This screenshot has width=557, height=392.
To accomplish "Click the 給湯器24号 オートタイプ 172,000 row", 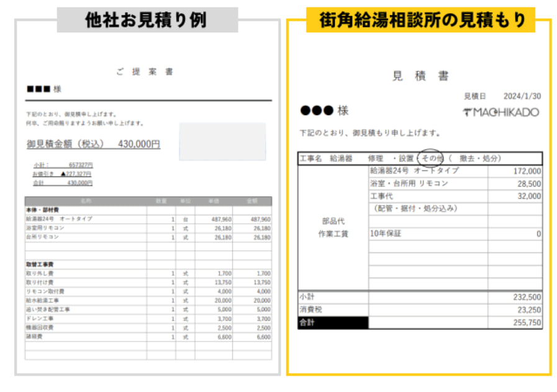I will pyautogui.click(x=455, y=171).
